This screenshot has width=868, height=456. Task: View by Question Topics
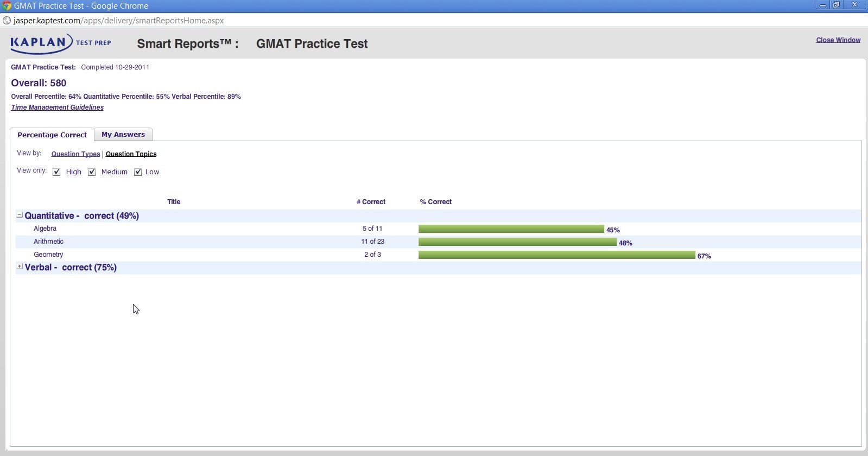pyautogui.click(x=131, y=154)
